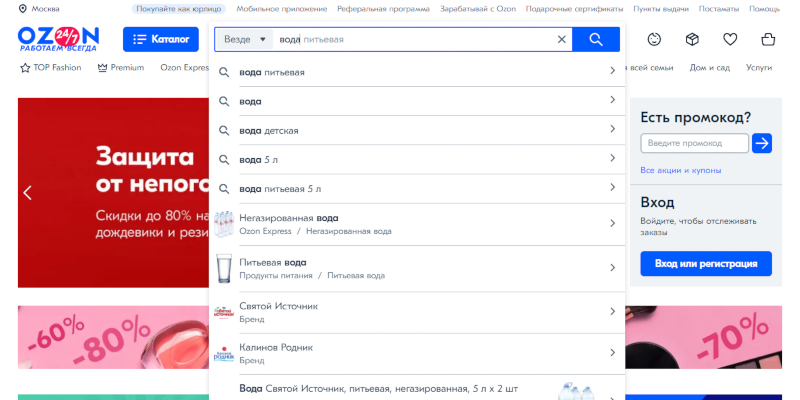Open the Каталог button
The width and height of the screenshot is (800, 400).
pos(161,40)
